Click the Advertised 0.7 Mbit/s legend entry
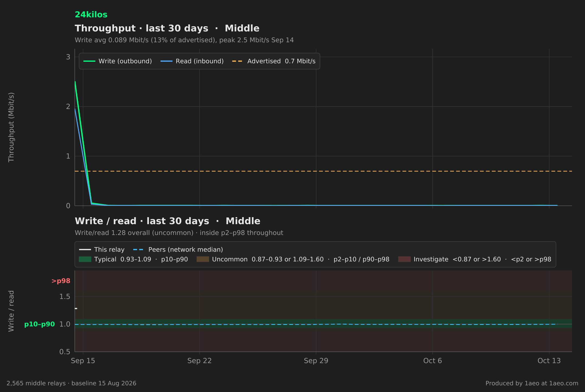This screenshot has height=392, width=585. (274, 61)
